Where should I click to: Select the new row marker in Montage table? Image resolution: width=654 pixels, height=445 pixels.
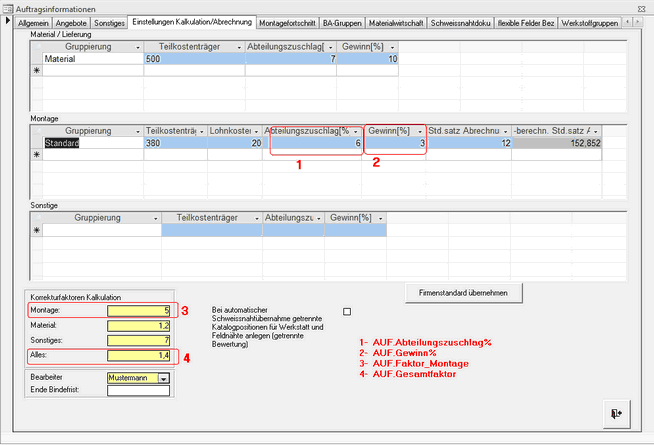[x=37, y=155]
